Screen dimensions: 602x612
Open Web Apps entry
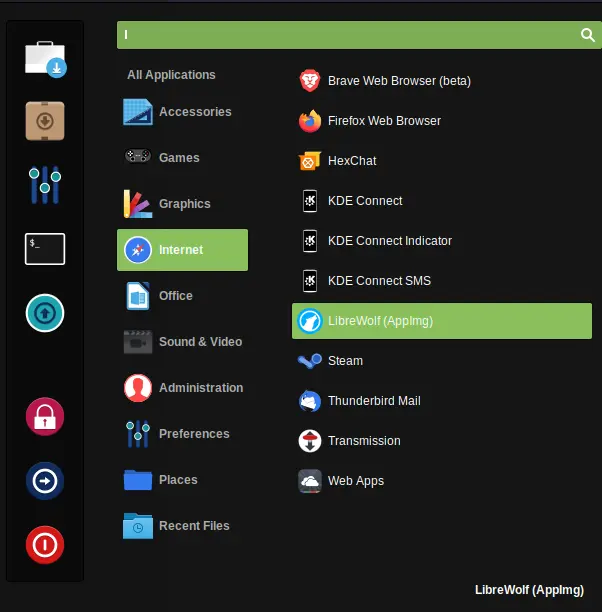442,481
